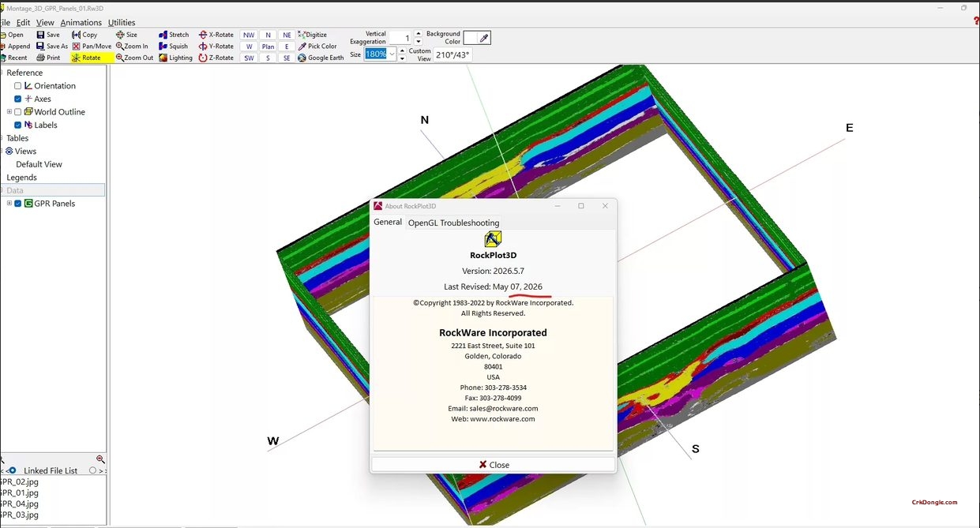The width and height of the screenshot is (980, 528).
Task: Select Default View in the tree
Action: pos(39,164)
